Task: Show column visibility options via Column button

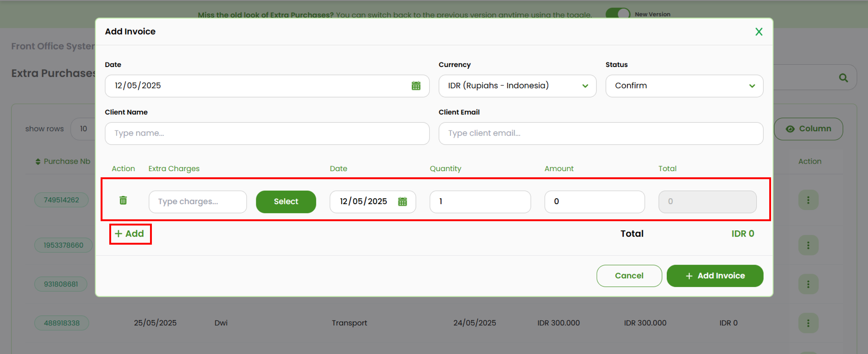Action: [x=808, y=129]
